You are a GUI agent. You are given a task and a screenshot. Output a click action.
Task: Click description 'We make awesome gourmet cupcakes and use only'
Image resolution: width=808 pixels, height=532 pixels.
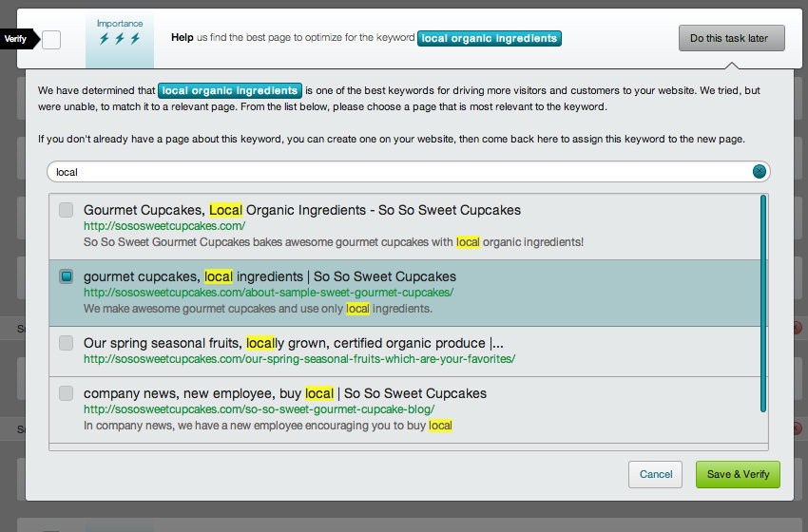(258, 309)
